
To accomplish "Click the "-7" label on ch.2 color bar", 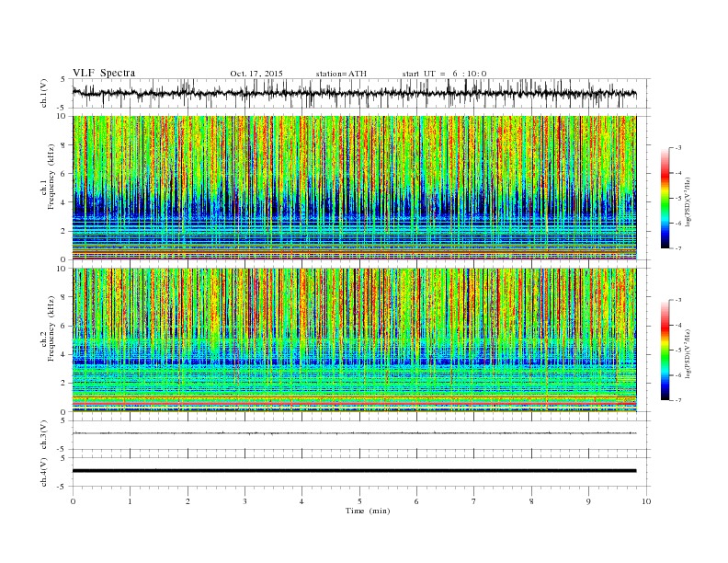I will coord(678,400).
